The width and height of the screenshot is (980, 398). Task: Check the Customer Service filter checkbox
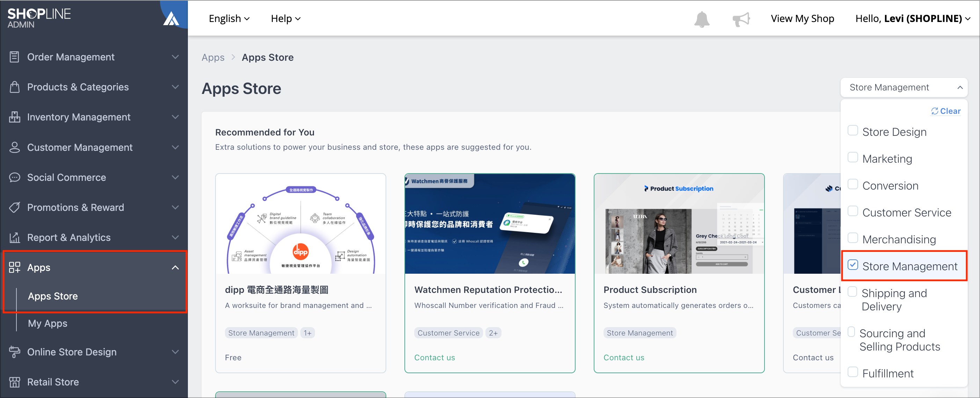pos(853,211)
